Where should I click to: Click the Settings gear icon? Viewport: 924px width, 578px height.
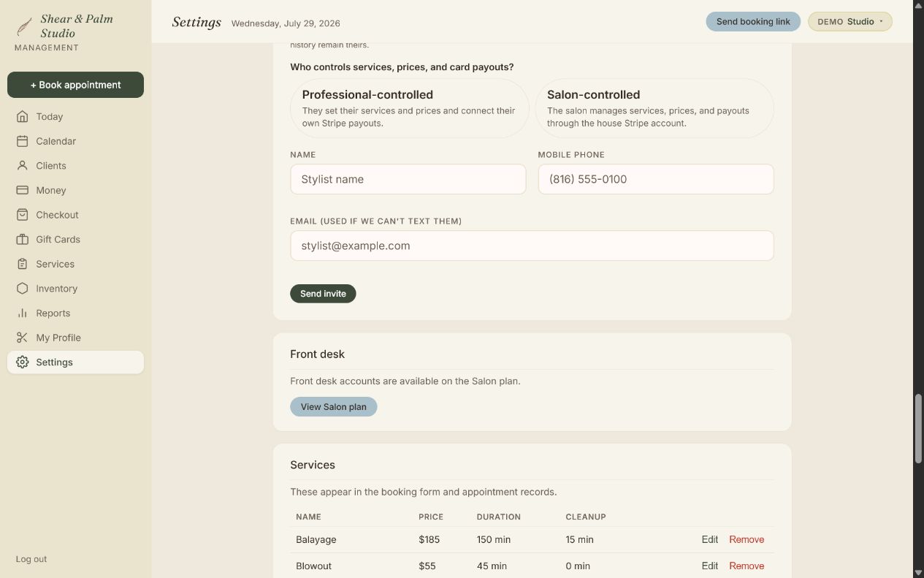(x=23, y=362)
